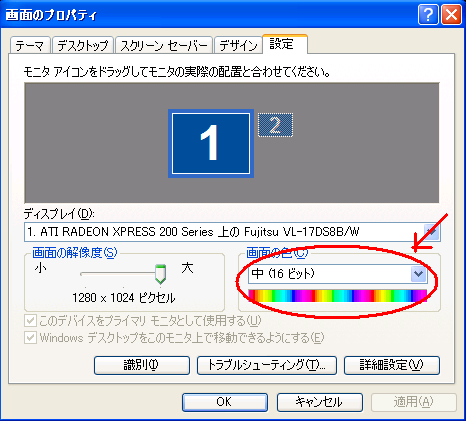466x421 pixels.
Task: Toggle Windows デスクトップを移動できるようにする checkbox
Action: coord(30,338)
